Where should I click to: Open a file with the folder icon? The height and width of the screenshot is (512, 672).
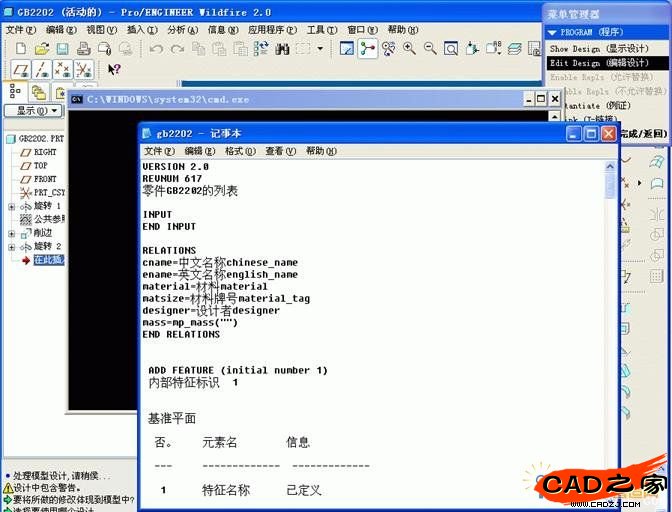[42, 48]
